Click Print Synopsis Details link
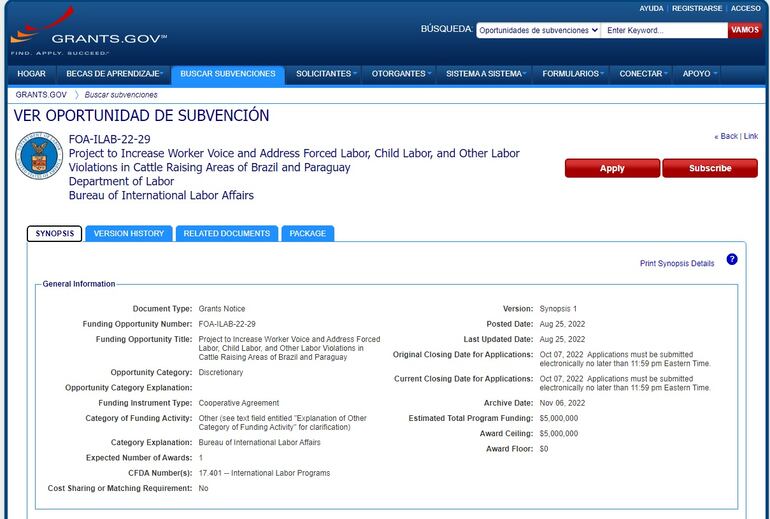The image size is (770, 519). [677, 263]
